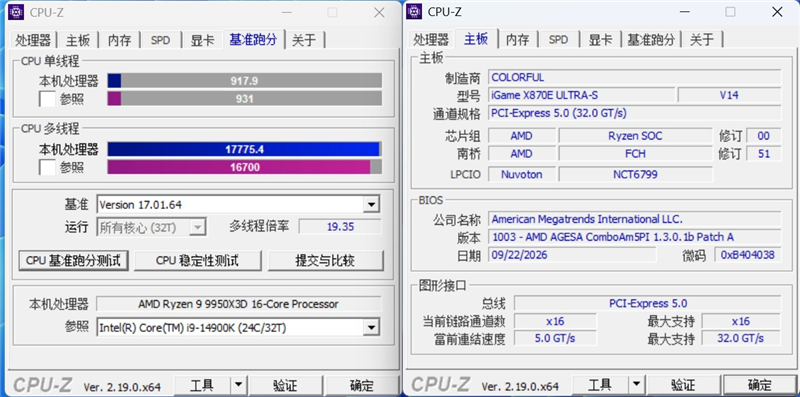Screen dimensions: 800x397
Task: Click BIOS date 09/22/2026
Action: 572,255
